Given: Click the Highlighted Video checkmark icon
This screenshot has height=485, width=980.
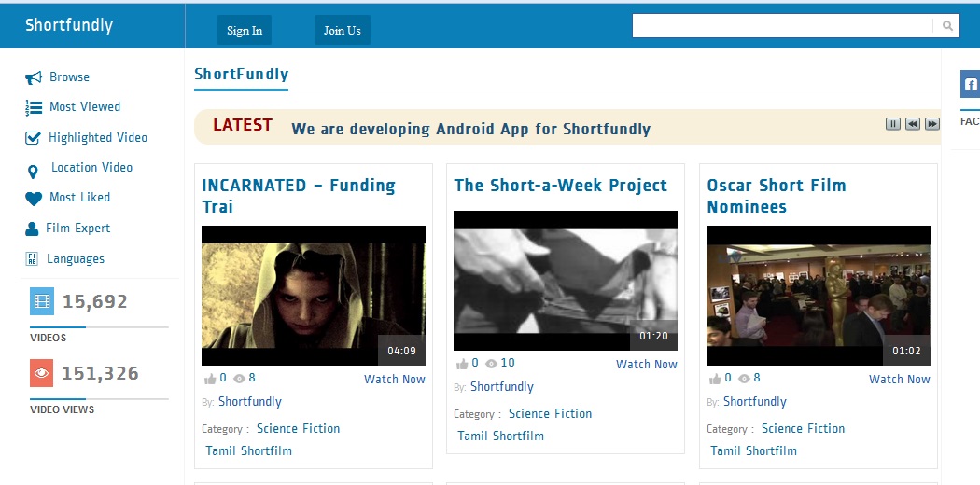Looking at the screenshot, I should 33,138.
